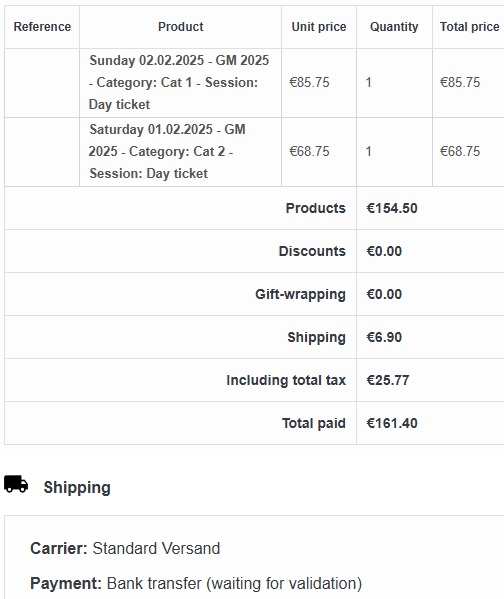Click the Unit price column header
504x599 pixels.
319,27
